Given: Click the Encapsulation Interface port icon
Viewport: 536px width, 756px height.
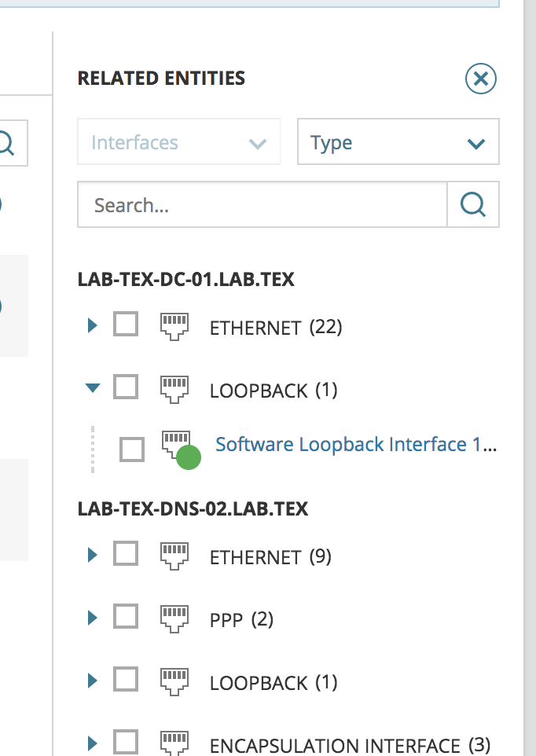Looking at the screenshot, I should (x=174, y=743).
